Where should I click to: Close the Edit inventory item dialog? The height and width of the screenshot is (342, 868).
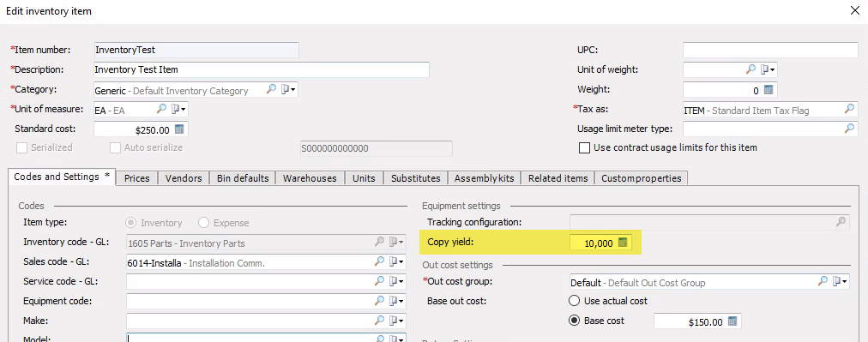pos(854,10)
